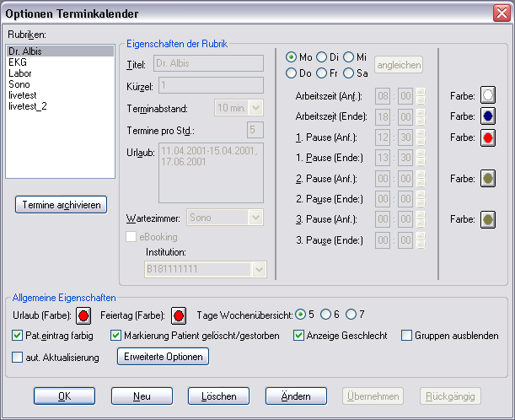The height and width of the screenshot is (420, 515).
Task: Select the Sa weekday radio button
Action: point(348,73)
